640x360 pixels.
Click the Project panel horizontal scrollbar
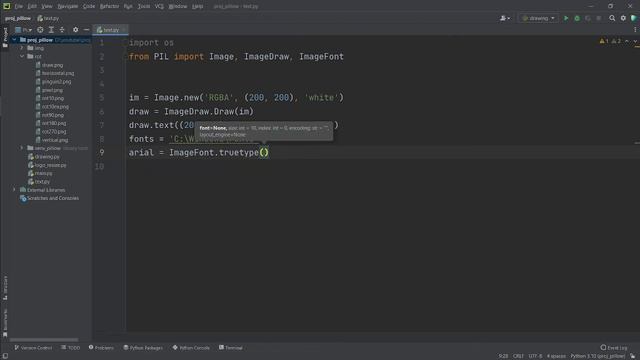coord(44,340)
